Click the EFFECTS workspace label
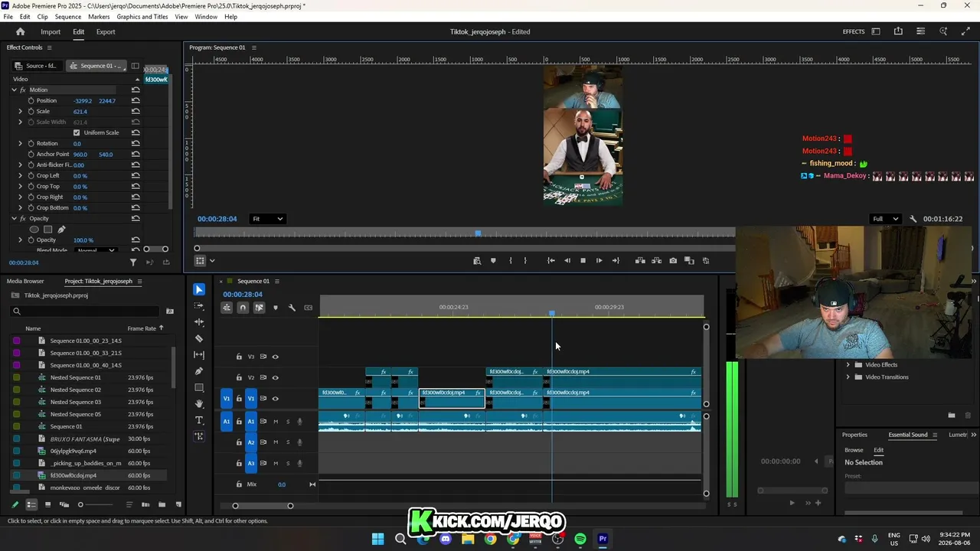 pos(854,31)
